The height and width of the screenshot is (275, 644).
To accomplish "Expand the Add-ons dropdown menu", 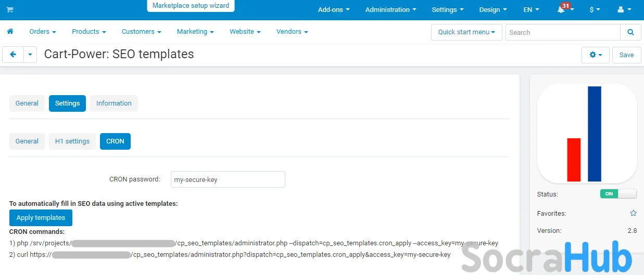I will (333, 10).
